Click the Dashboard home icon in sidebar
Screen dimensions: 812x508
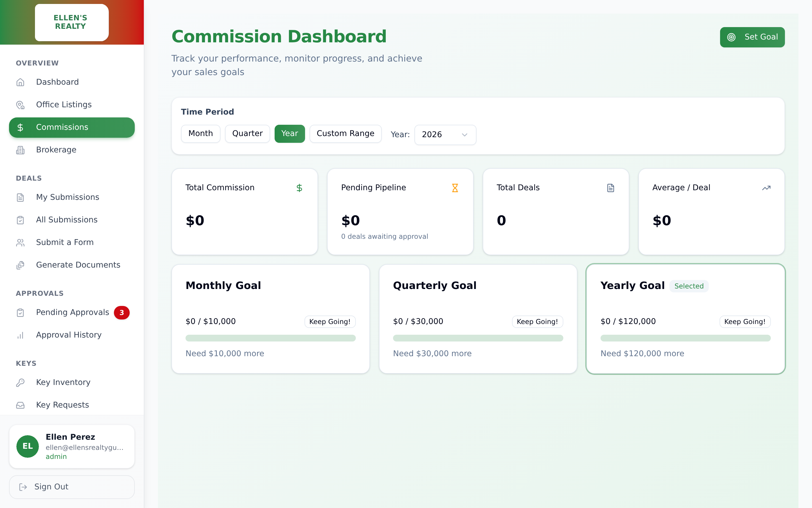click(21, 82)
